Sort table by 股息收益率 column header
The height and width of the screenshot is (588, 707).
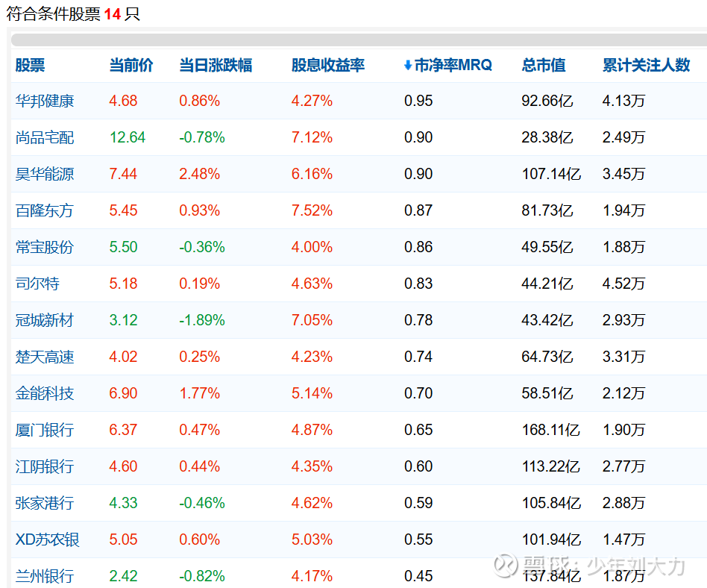pyautogui.click(x=328, y=65)
